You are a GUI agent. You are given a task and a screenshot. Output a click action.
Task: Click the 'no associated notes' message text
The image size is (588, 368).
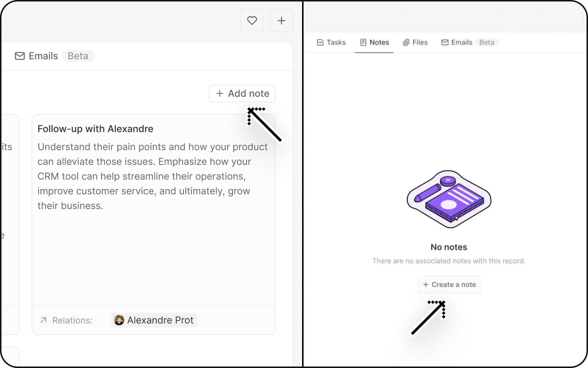[x=449, y=261]
